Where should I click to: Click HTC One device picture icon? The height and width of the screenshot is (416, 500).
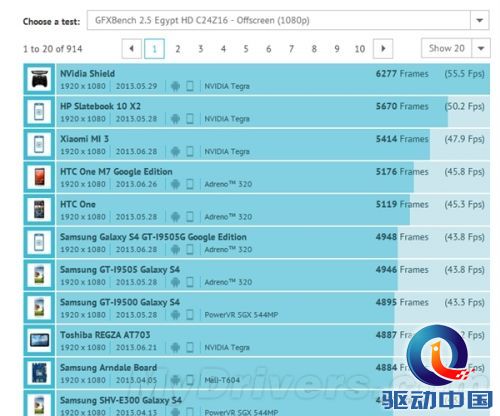39,210
